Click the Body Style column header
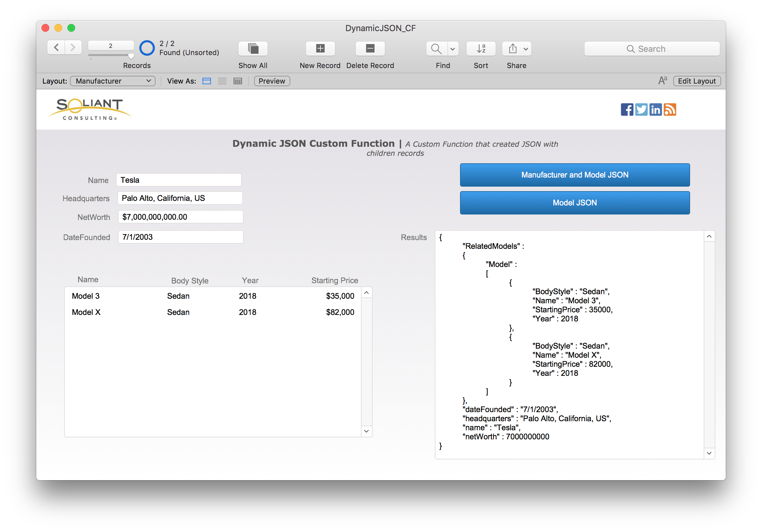 (190, 281)
